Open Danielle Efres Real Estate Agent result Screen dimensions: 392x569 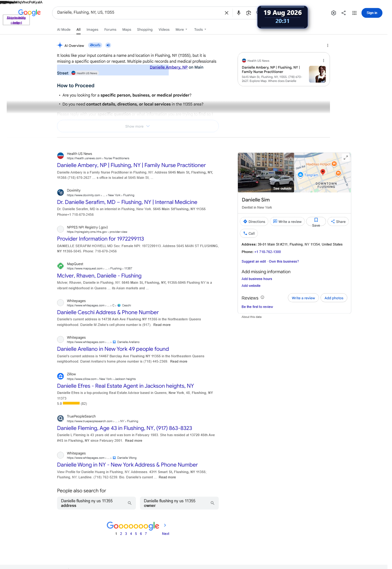click(x=125, y=386)
